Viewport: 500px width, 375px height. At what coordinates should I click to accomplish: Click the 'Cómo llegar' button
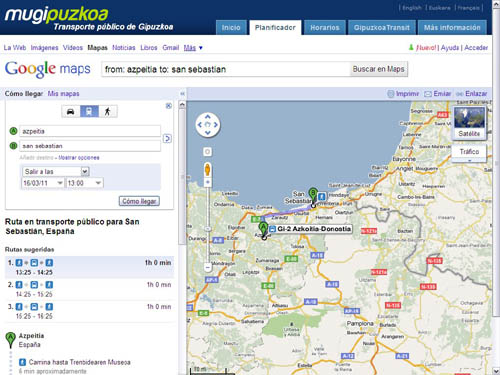pyautogui.click(x=139, y=201)
